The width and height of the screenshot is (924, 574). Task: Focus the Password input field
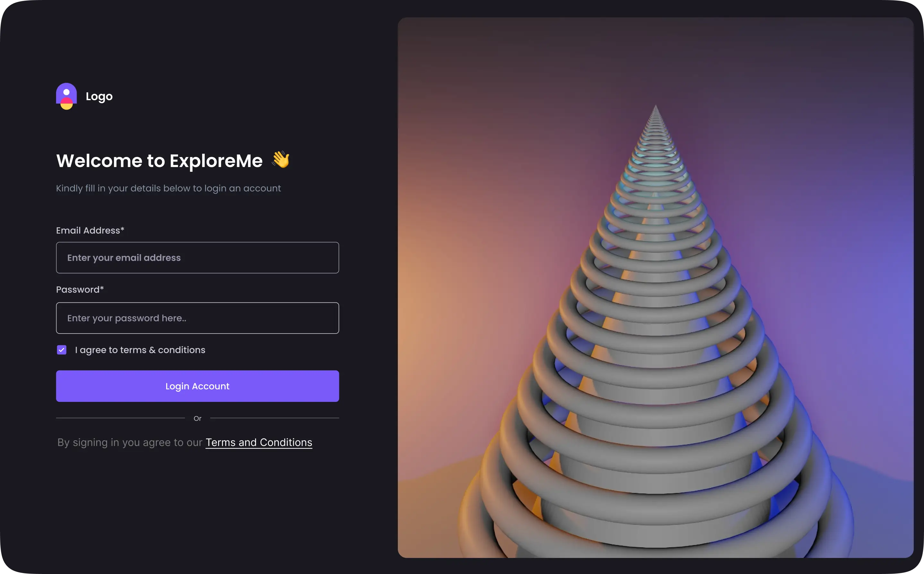click(x=197, y=318)
